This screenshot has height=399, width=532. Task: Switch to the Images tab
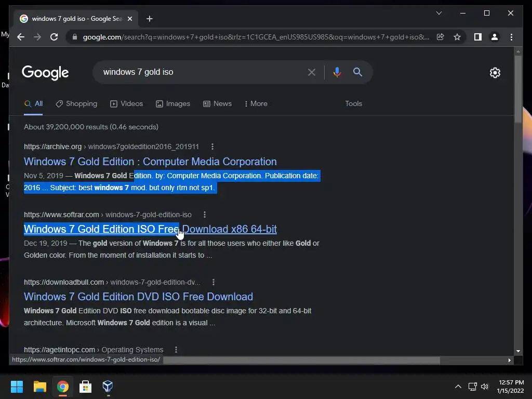pyautogui.click(x=173, y=104)
